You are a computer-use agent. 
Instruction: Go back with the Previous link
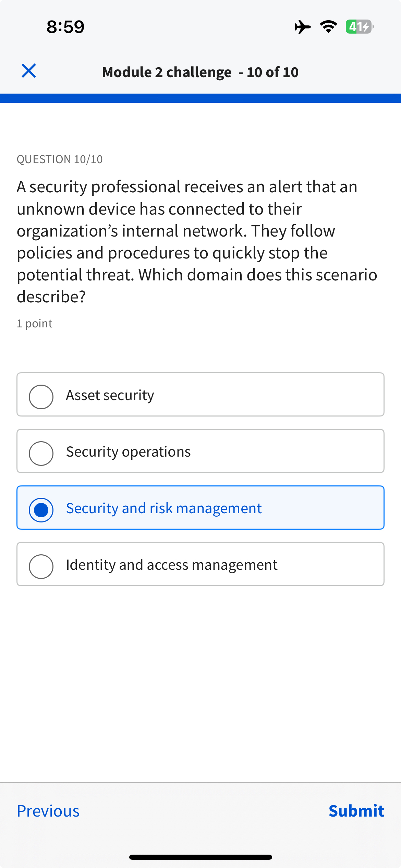pos(48,811)
